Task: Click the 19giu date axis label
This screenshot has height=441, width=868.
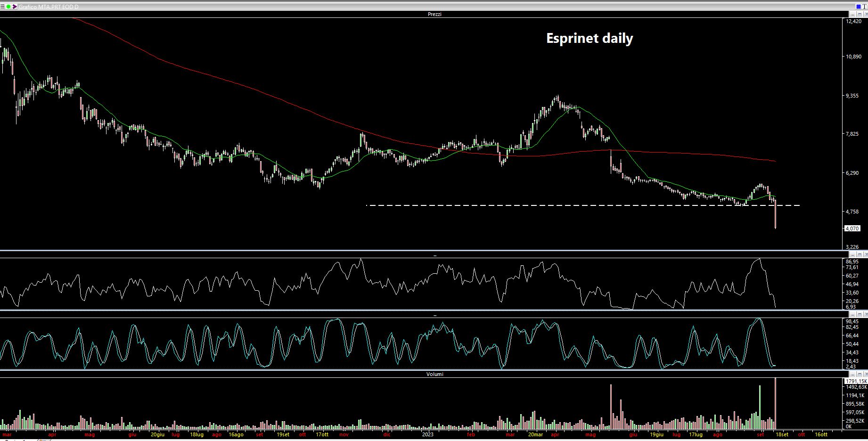Action: 656,434
